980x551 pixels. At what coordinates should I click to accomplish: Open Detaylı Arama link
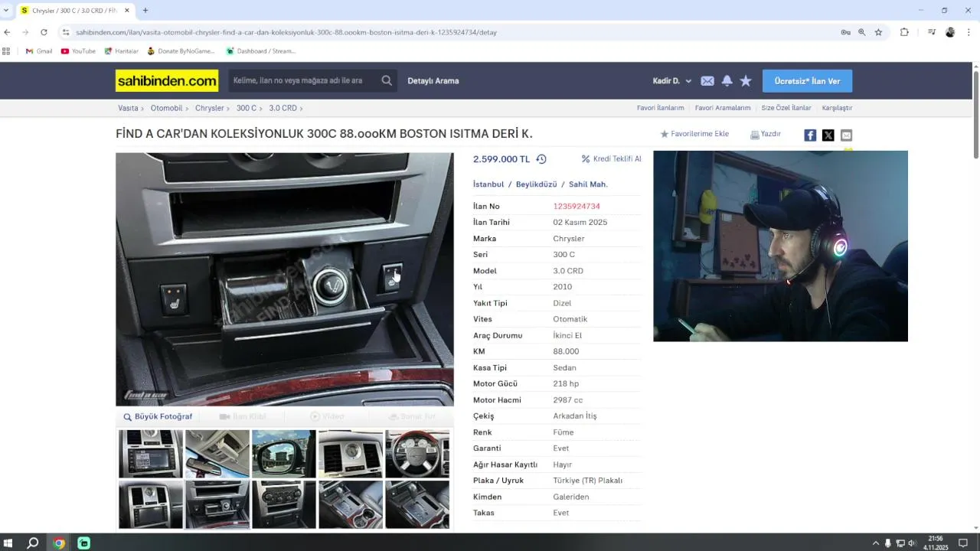click(x=433, y=81)
